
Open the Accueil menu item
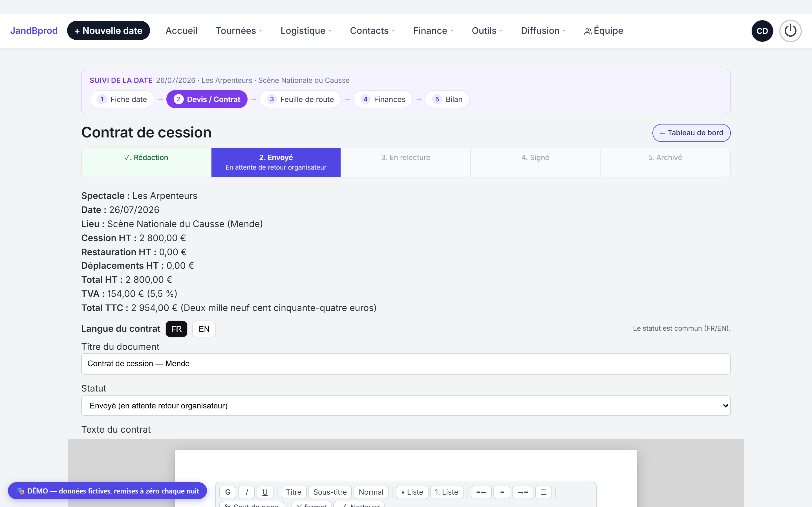click(182, 31)
